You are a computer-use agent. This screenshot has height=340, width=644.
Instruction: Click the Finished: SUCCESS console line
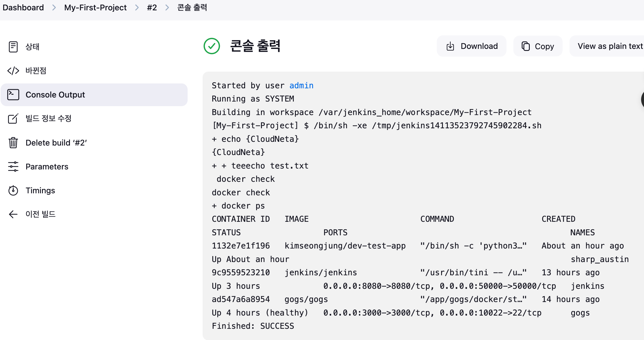[x=253, y=326]
